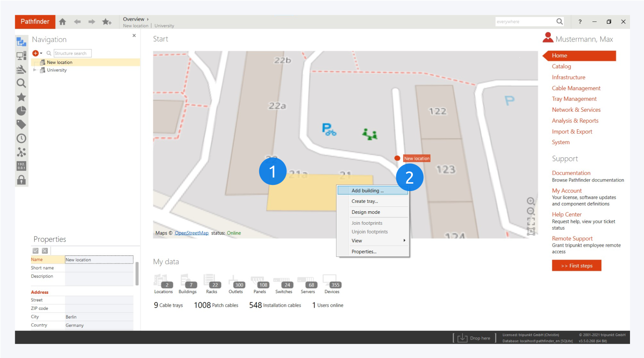Click the First steps button

pyautogui.click(x=577, y=266)
